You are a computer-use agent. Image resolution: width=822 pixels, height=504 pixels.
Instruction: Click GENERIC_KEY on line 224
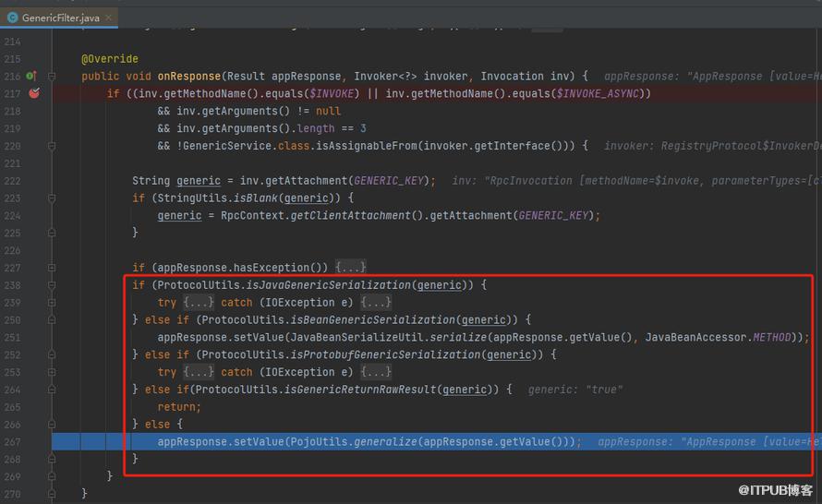coord(553,215)
